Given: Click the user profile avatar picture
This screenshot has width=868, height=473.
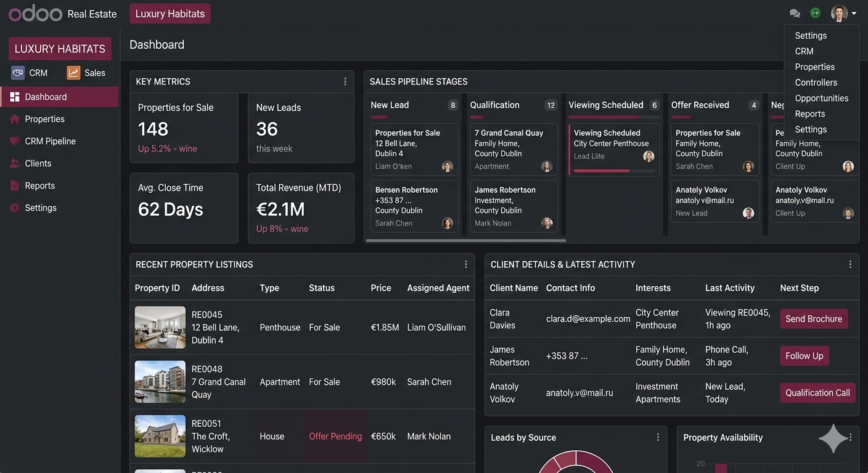Looking at the screenshot, I should [x=838, y=12].
